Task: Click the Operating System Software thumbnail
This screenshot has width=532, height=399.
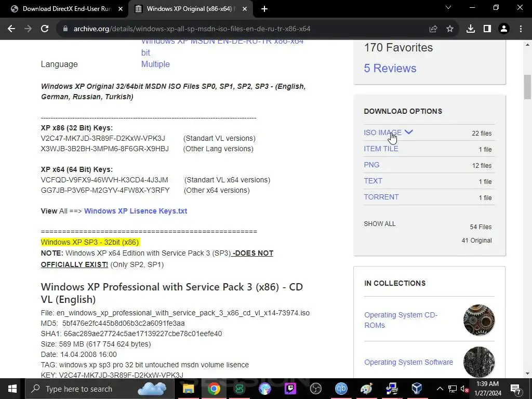Action: pos(479,362)
